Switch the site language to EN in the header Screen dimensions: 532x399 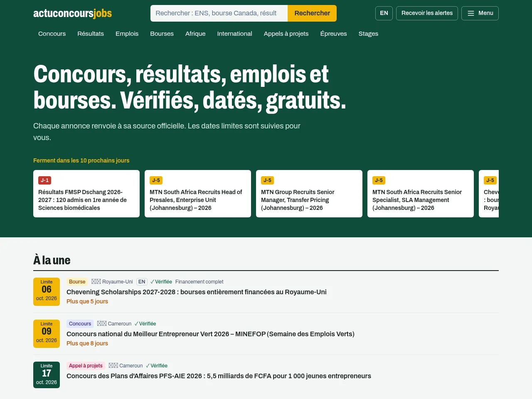384,13
